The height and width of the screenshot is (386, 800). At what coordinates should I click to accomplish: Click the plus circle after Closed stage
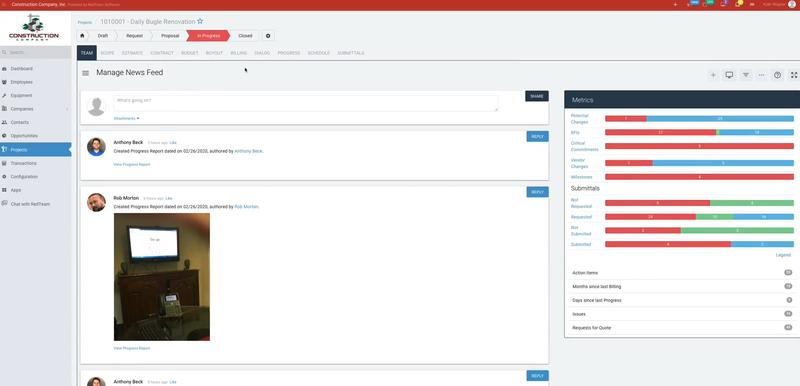pyautogui.click(x=268, y=36)
